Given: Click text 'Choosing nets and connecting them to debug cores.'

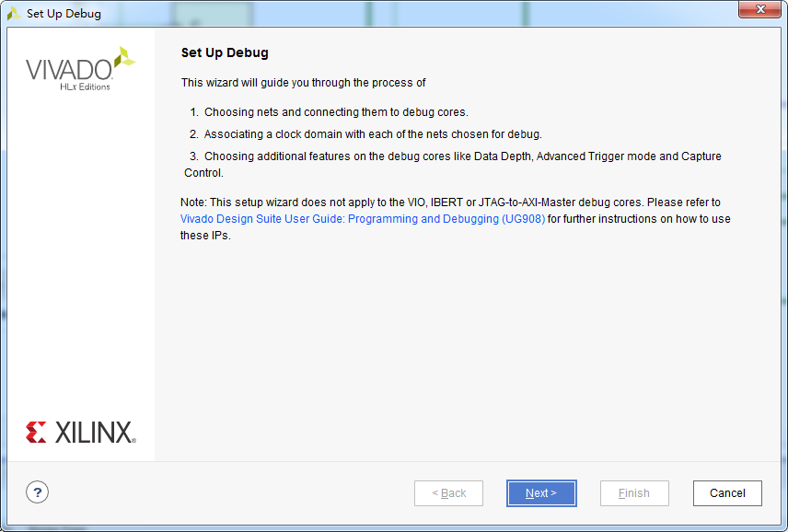Looking at the screenshot, I should pyautogui.click(x=336, y=112).
